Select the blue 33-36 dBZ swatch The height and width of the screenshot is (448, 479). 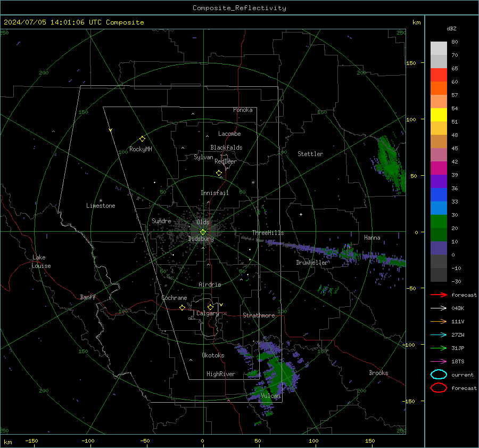pyautogui.click(x=439, y=195)
